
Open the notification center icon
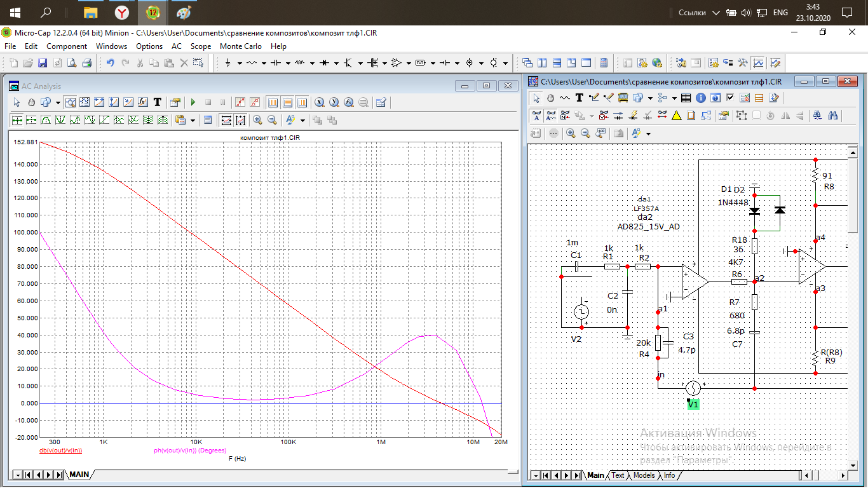coord(846,13)
